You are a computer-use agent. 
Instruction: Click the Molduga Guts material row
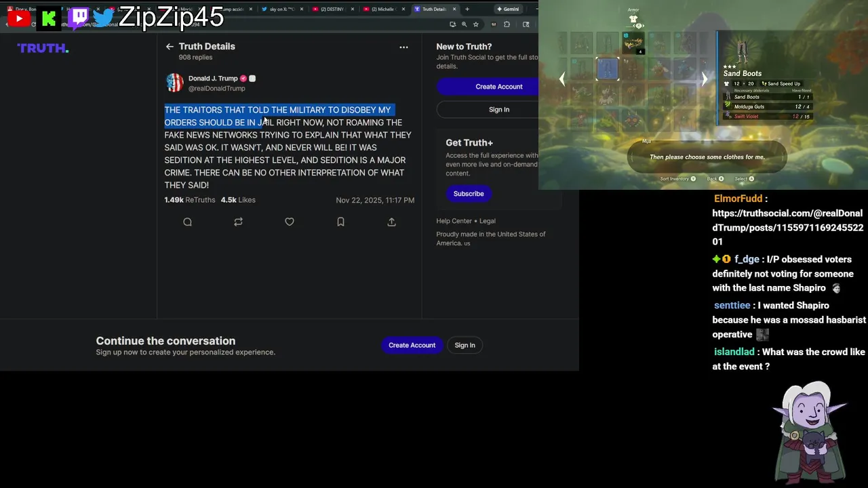point(767,106)
